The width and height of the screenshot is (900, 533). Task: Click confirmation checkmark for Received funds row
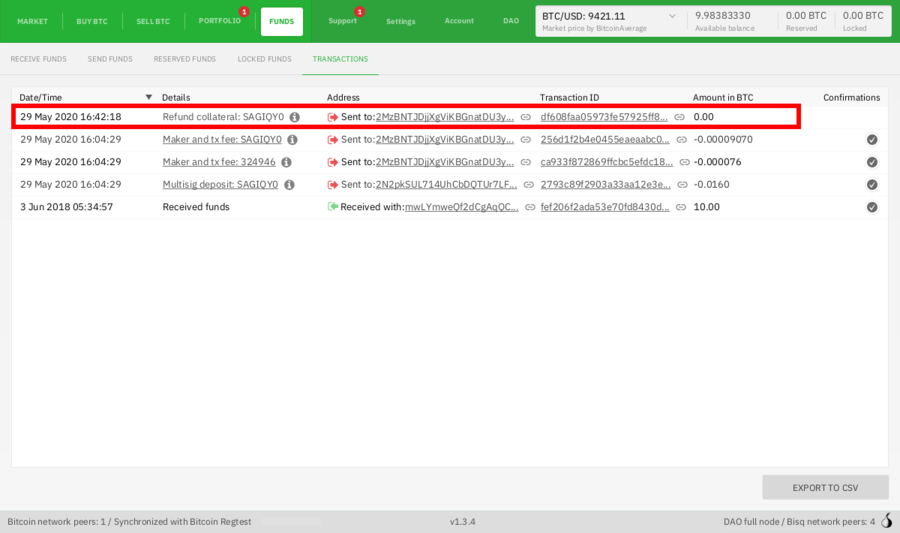(872, 207)
